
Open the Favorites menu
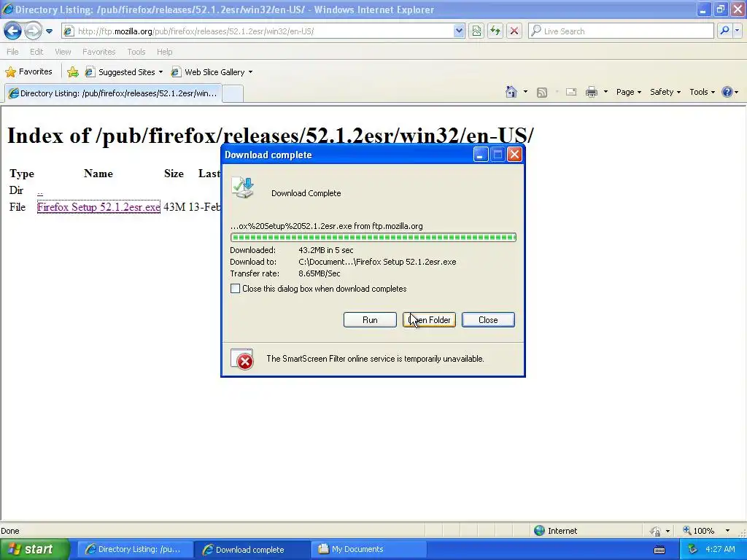[x=98, y=52]
